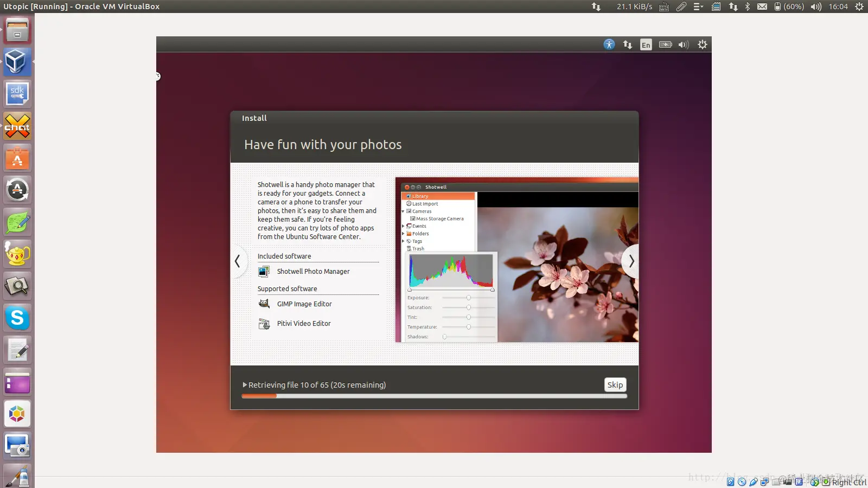
Task: Open the yellow teapot application in launcher
Action: coord(17,254)
